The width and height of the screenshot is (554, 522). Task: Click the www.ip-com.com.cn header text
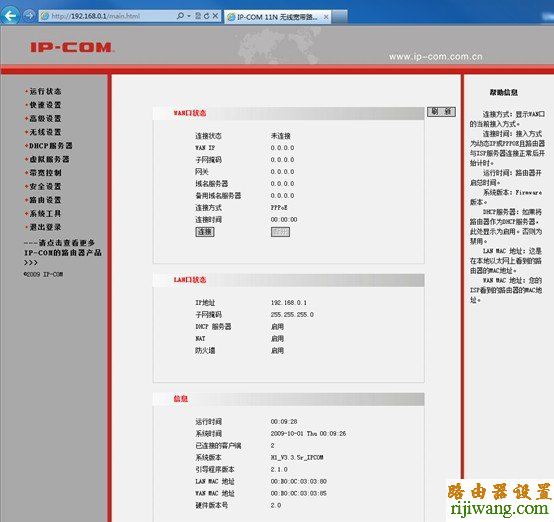click(x=435, y=57)
